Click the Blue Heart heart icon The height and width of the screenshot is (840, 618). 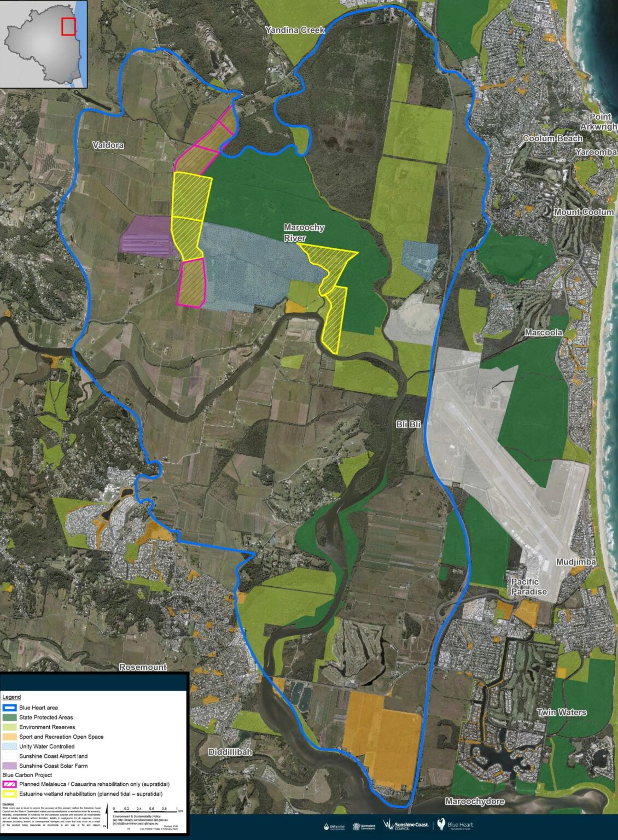[x=441, y=825]
